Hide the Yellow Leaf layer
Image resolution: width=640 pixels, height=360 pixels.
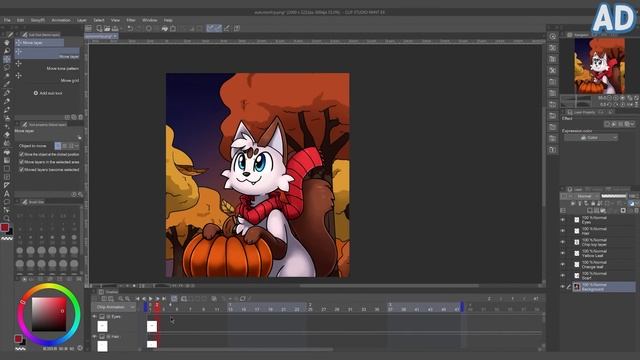(563, 253)
